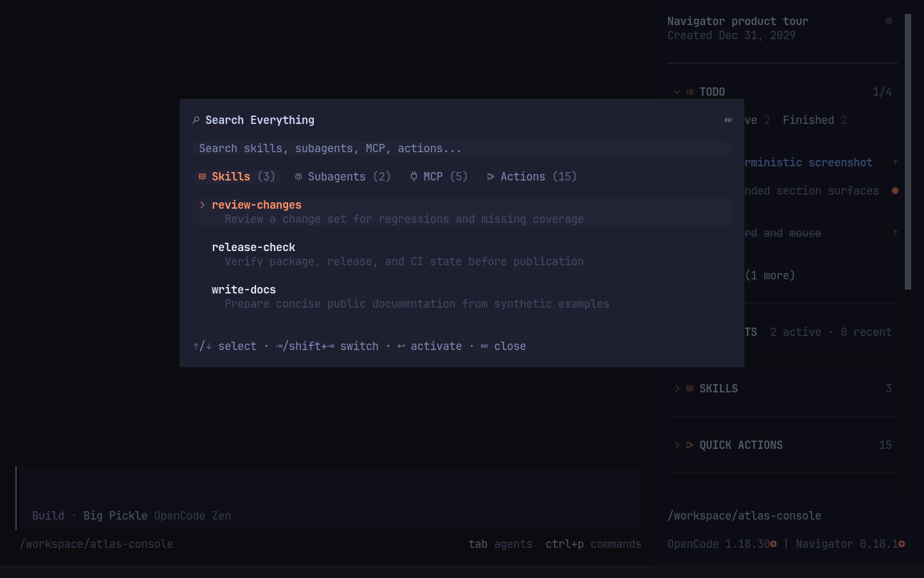Click the update dot next to OpenCode 1.18.30
This screenshot has width=924, height=578.
pos(773,544)
